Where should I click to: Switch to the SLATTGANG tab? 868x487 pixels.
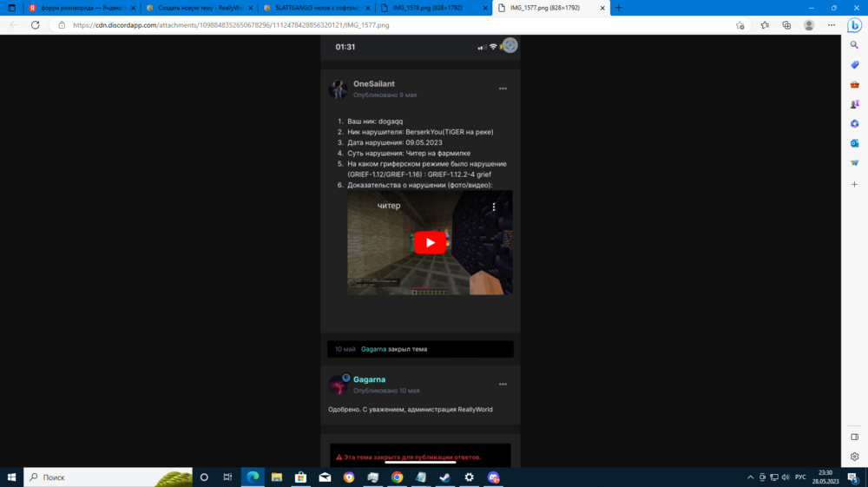(x=316, y=8)
